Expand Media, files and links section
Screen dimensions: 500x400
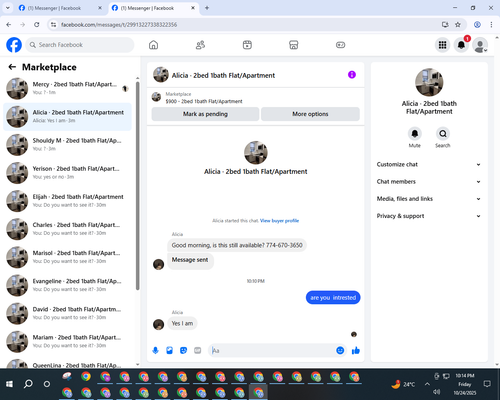(429, 199)
